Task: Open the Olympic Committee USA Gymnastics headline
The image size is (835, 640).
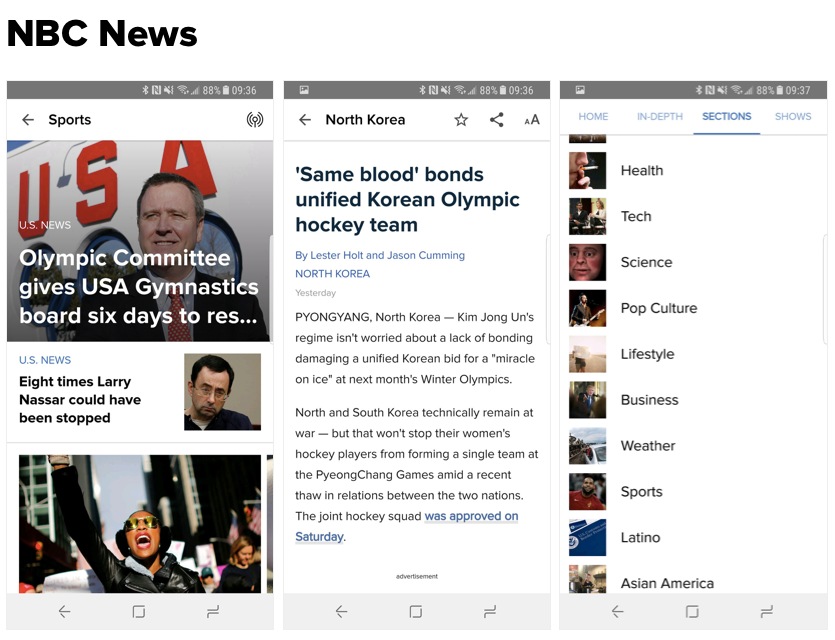Action: click(x=138, y=286)
